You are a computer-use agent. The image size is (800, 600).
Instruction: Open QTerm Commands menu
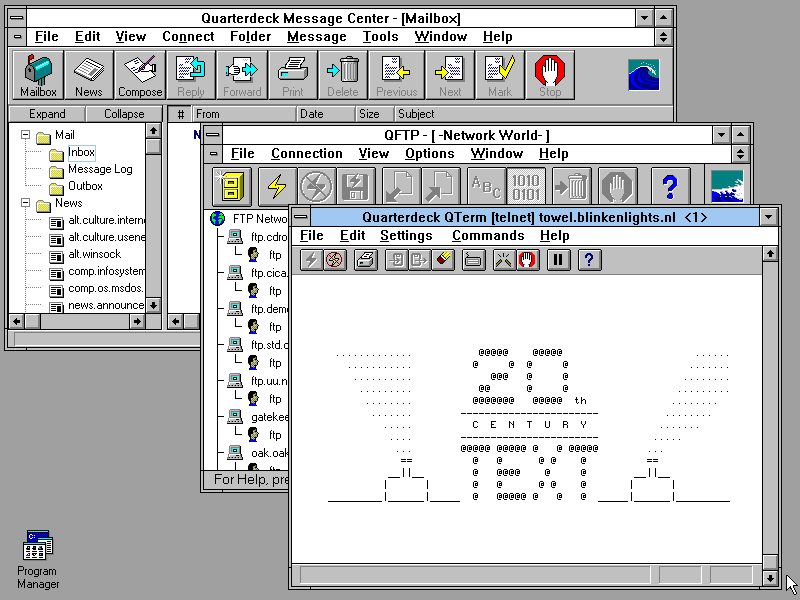488,236
